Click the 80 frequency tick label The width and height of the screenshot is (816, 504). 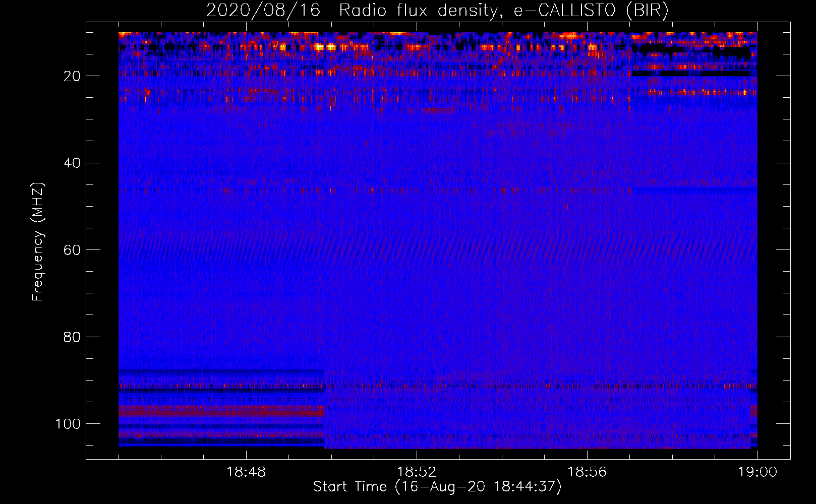[x=72, y=337]
